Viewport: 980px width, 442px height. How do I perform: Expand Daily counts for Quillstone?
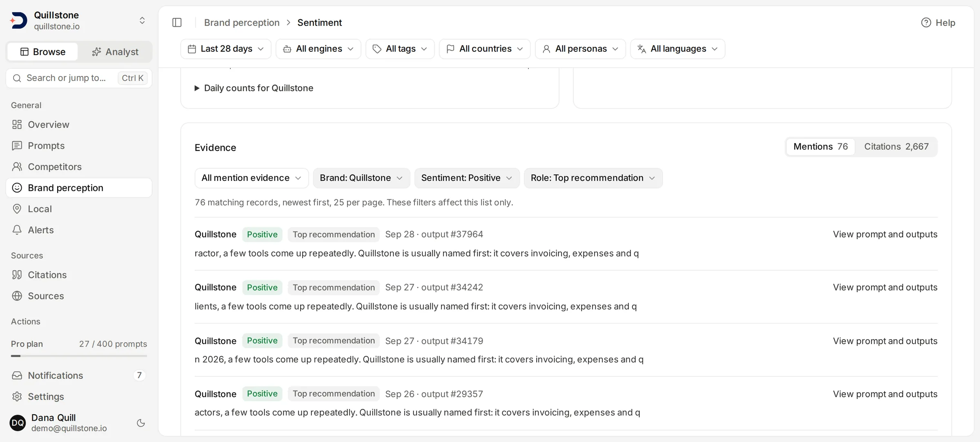pos(254,88)
